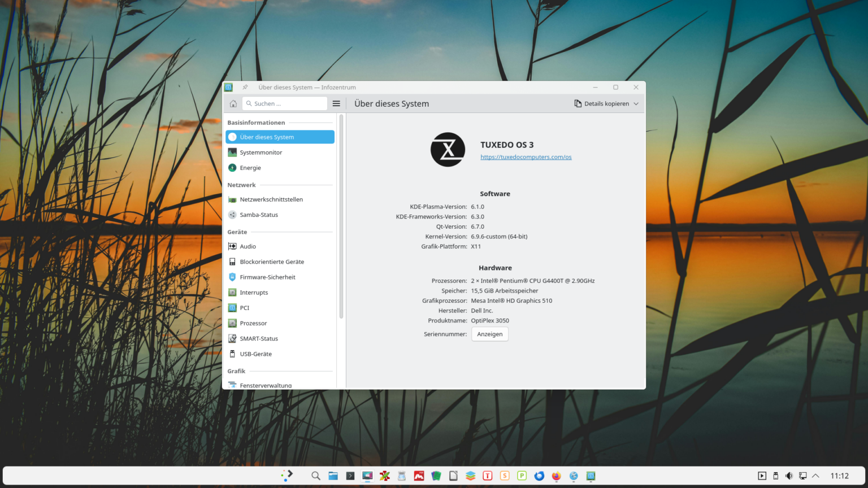Viewport: 868px width, 488px height.
Task: Expand the system tray hidden icons arrow
Action: click(x=816, y=476)
